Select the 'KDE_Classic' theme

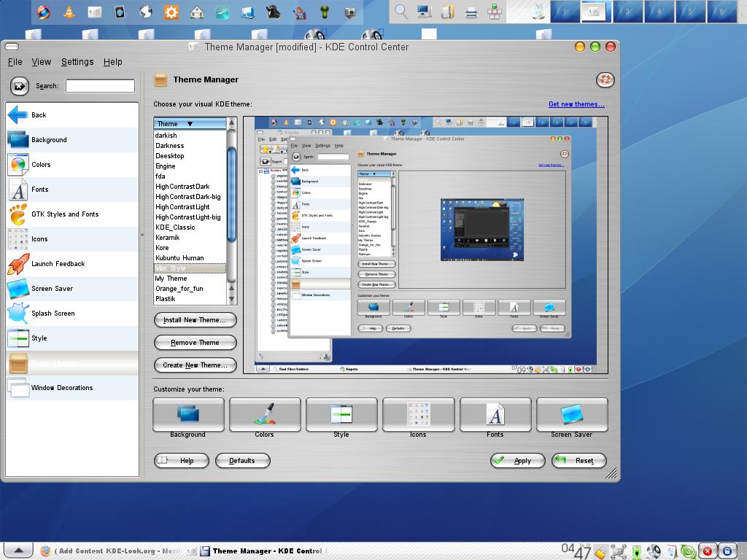190,227
